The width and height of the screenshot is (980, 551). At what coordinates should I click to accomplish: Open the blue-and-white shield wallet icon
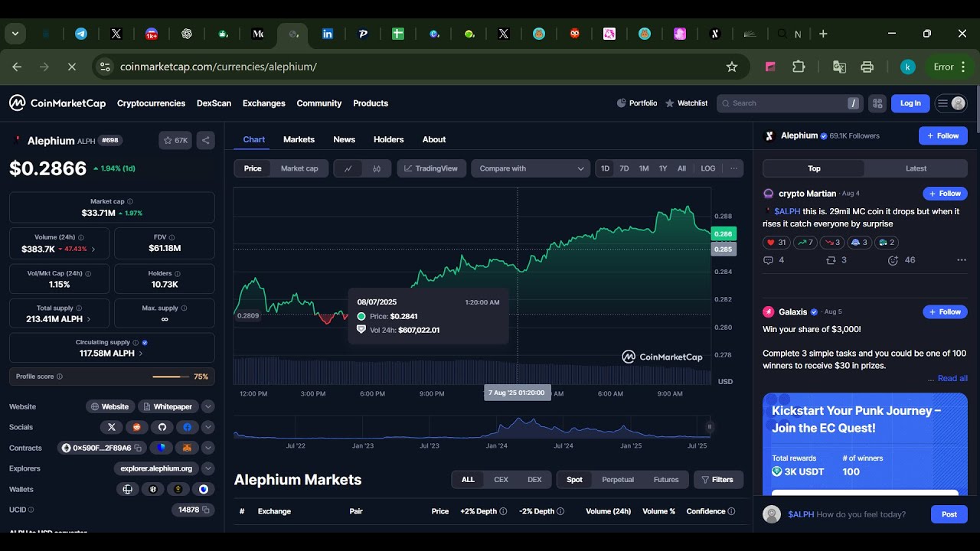[204, 489]
